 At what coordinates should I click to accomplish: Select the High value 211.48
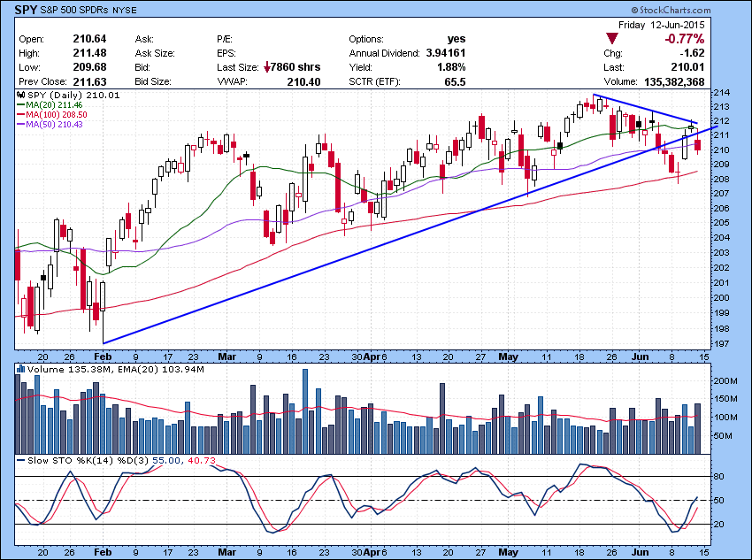coord(89,53)
